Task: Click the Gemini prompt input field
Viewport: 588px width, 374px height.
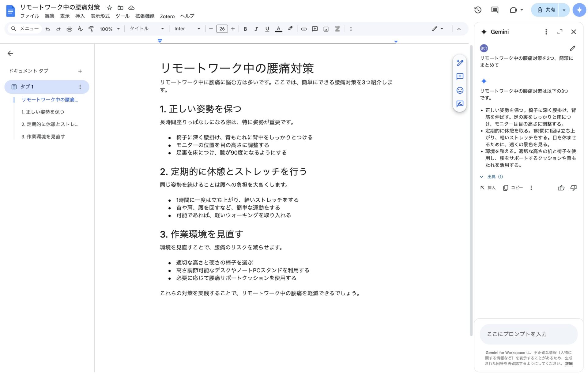Action: 528,334
